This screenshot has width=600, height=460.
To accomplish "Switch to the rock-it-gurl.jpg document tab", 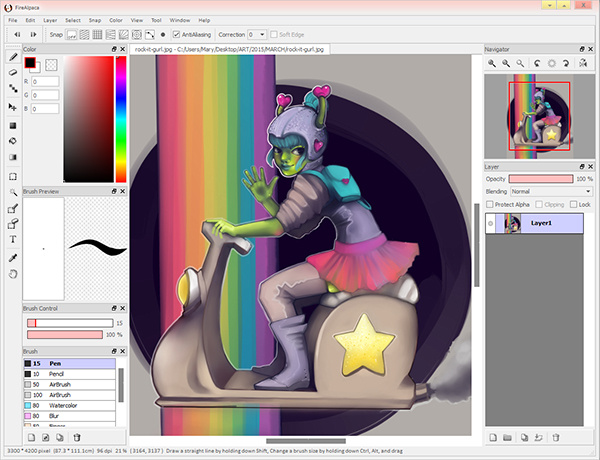I will pos(229,49).
